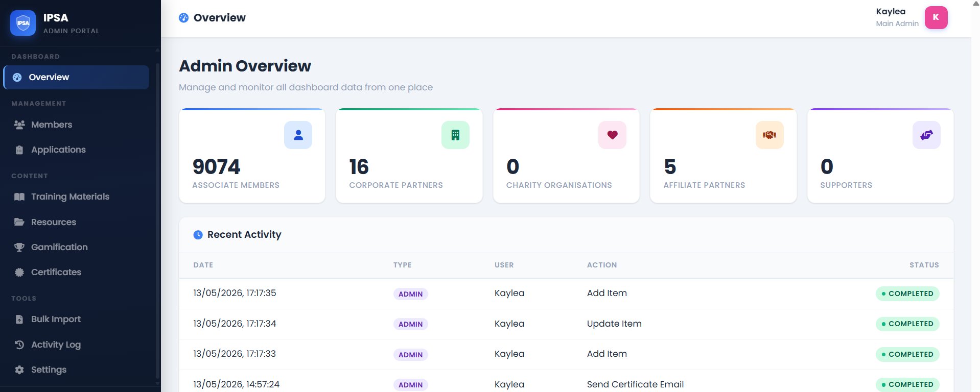Click ADMIN badge in the 17:17:35 row

pos(410,294)
